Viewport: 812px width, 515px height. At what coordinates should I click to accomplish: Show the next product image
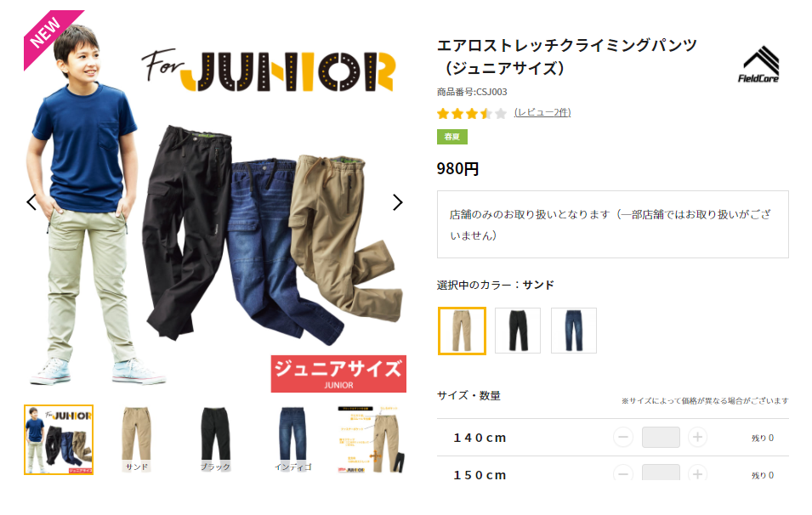397,202
